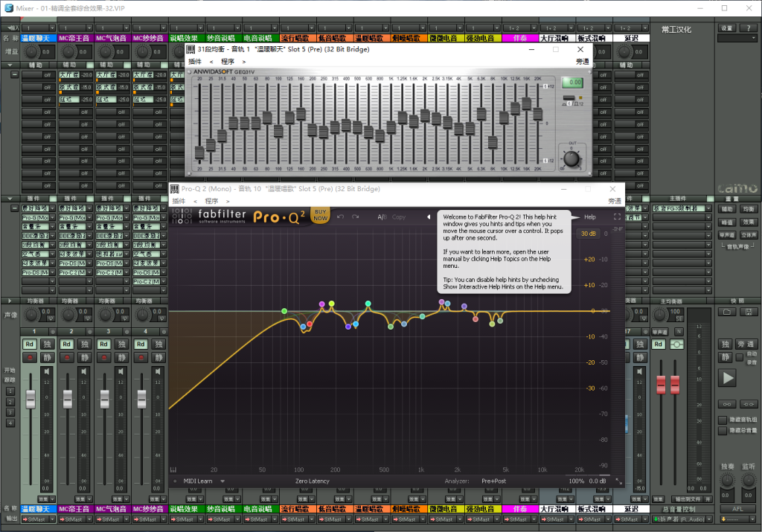This screenshot has width=762, height=532.
Task: Click the speaker icon above track 4 meter
Action: coord(158,372)
